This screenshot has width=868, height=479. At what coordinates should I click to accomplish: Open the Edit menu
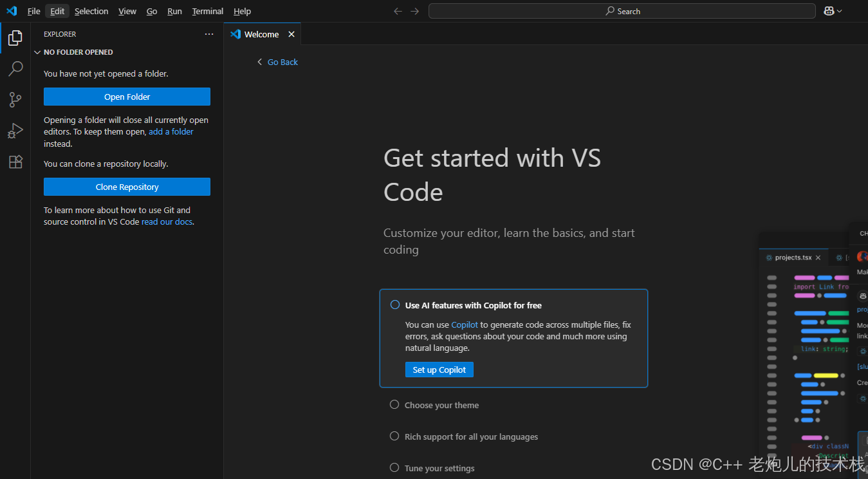click(57, 11)
